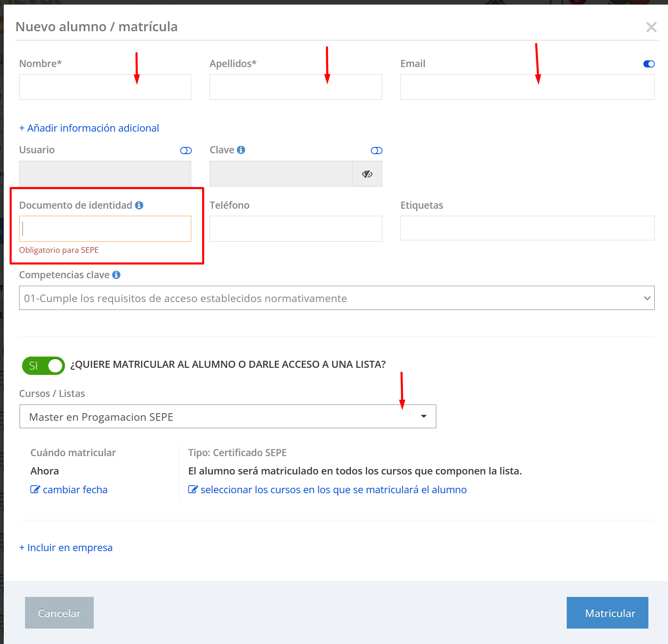Viewport: 668px width, 644px height.
Task: Click the info icon next to Clave
Action: [241, 150]
